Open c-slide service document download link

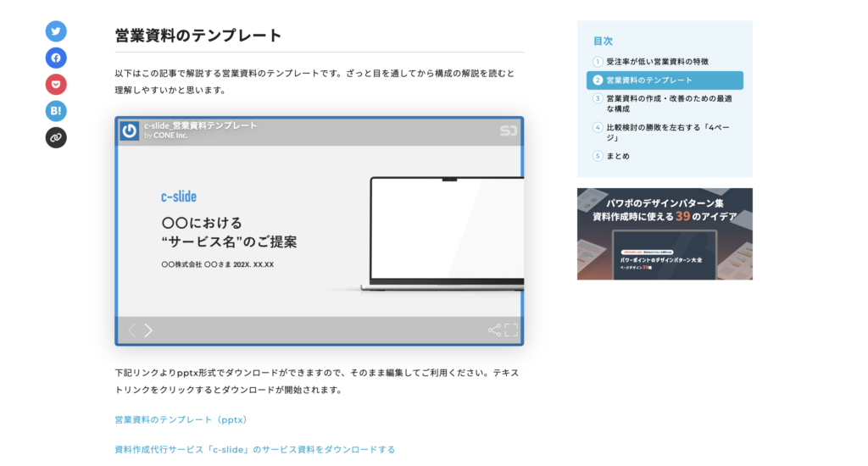pos(254,449)
